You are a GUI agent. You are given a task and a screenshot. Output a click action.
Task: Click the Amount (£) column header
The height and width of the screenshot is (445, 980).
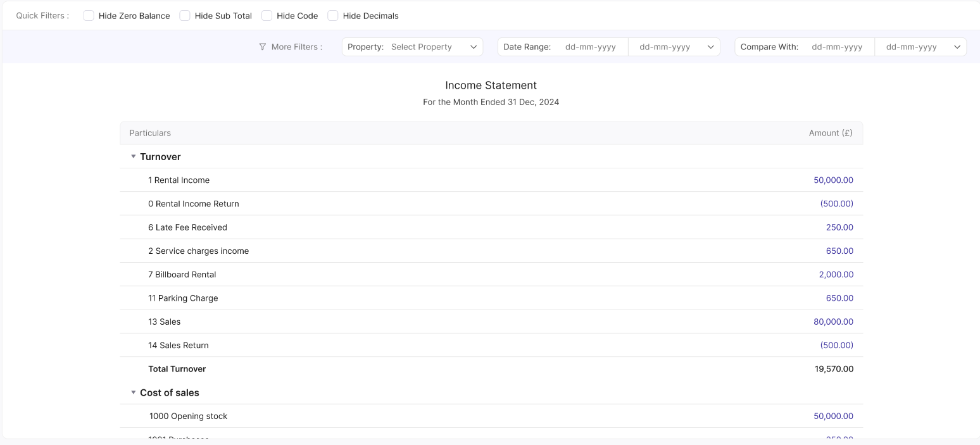click(x=831, y=133)
